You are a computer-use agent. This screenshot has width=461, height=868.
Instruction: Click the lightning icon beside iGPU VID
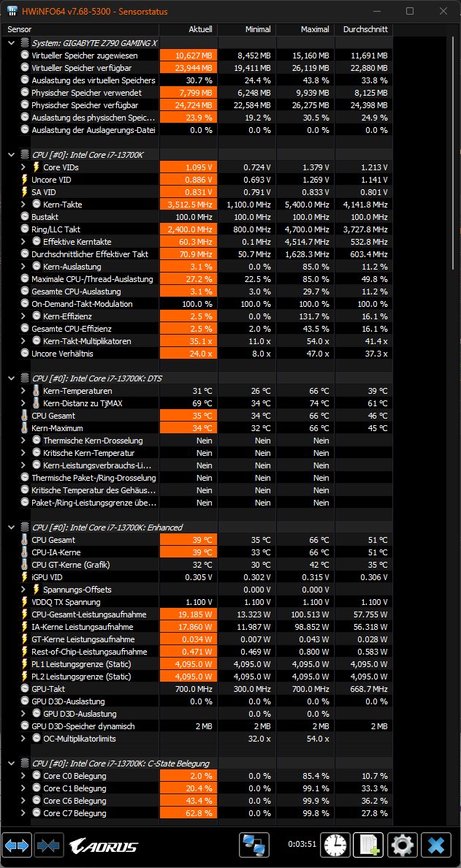point(24,576)
